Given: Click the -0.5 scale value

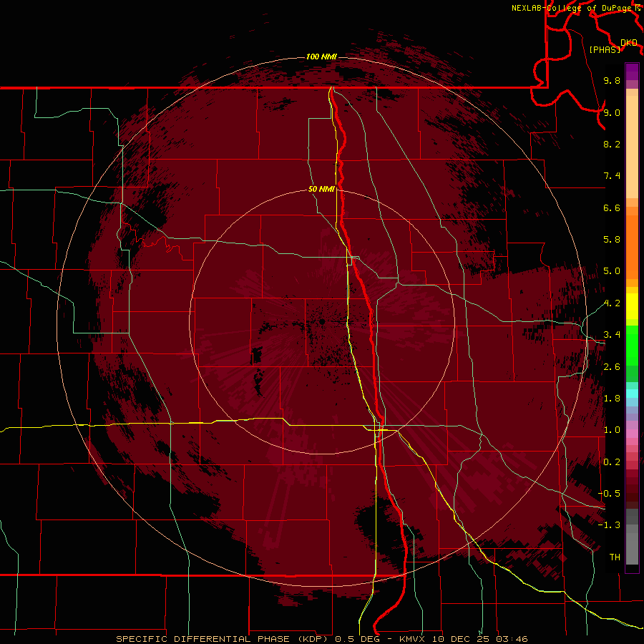Looking at the screenshot, I should point(609,494).
